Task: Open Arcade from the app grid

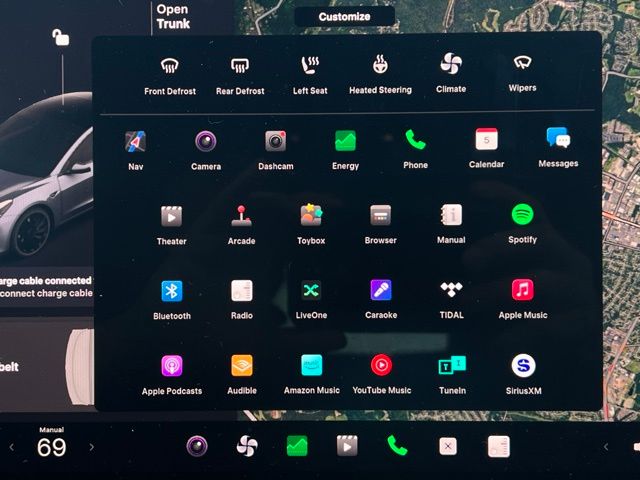Action: click(241, 216)
